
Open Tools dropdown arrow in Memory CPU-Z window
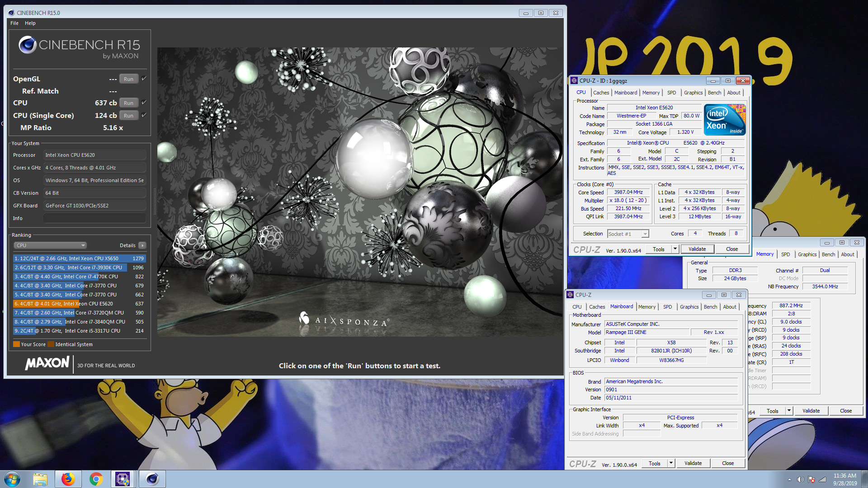click(x=789, y=411)
